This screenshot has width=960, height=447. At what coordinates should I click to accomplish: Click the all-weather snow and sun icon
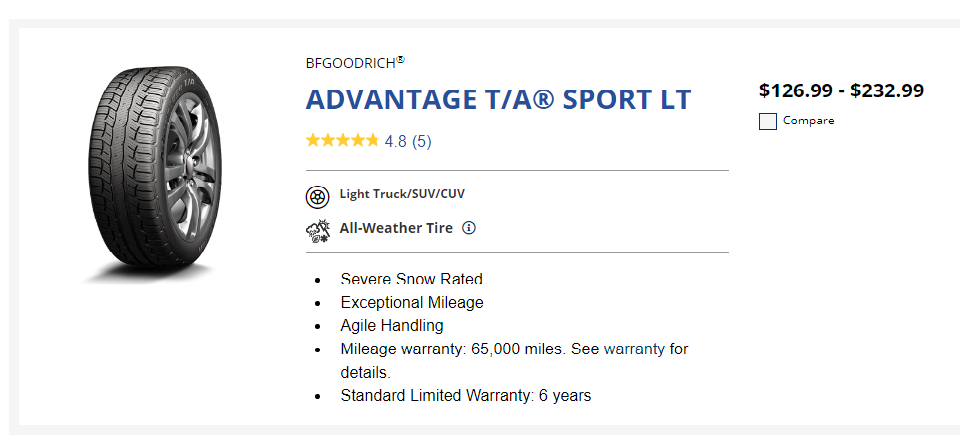coord(317,230)
